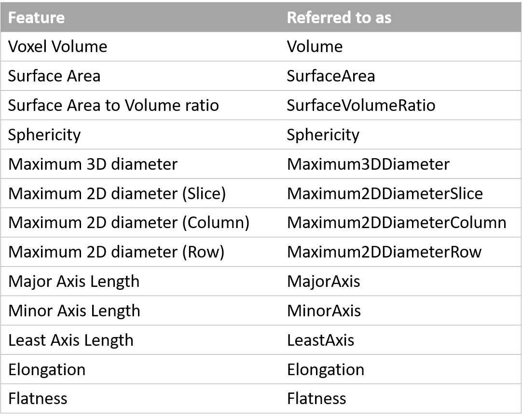Click "Maximum 2D diameter (Slice)" cell
Screen dimensions: 522x420
[117, 193]
